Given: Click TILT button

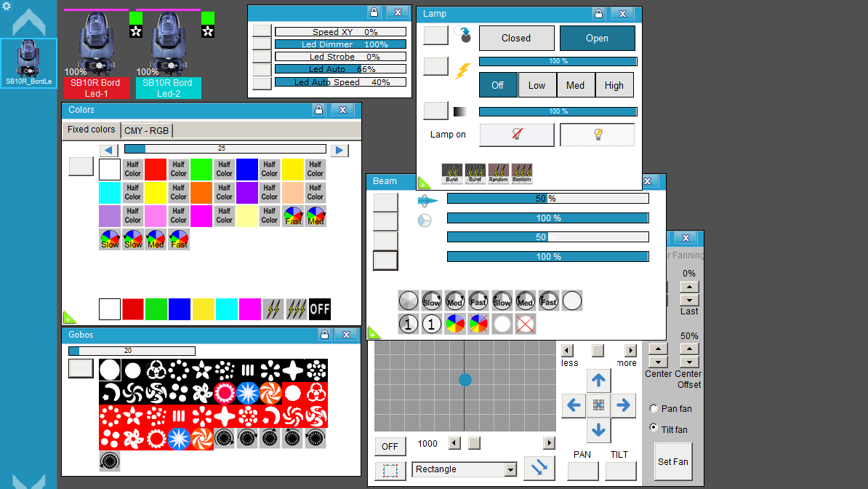Looking at the screenshot, I should point(621,471).
